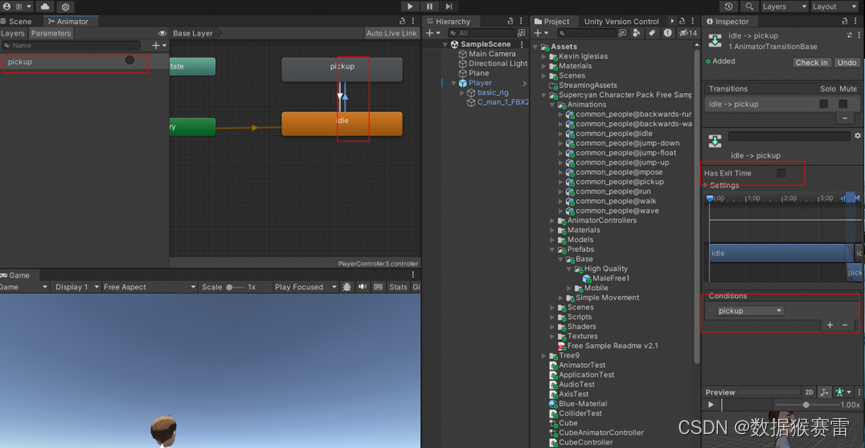Click the Hierarchy search field
865x448 pixels.
point(481,33)
